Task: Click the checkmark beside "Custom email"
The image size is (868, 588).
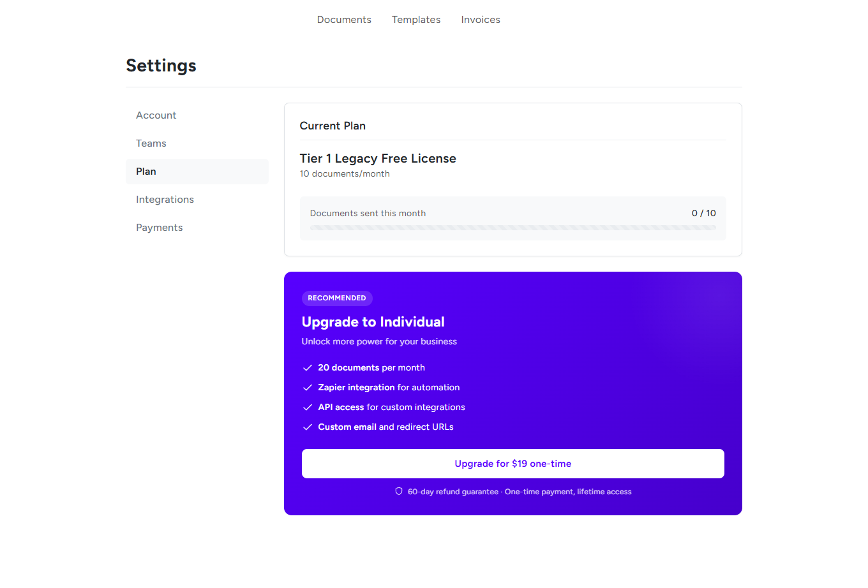Action: click(x=308, y=427)
